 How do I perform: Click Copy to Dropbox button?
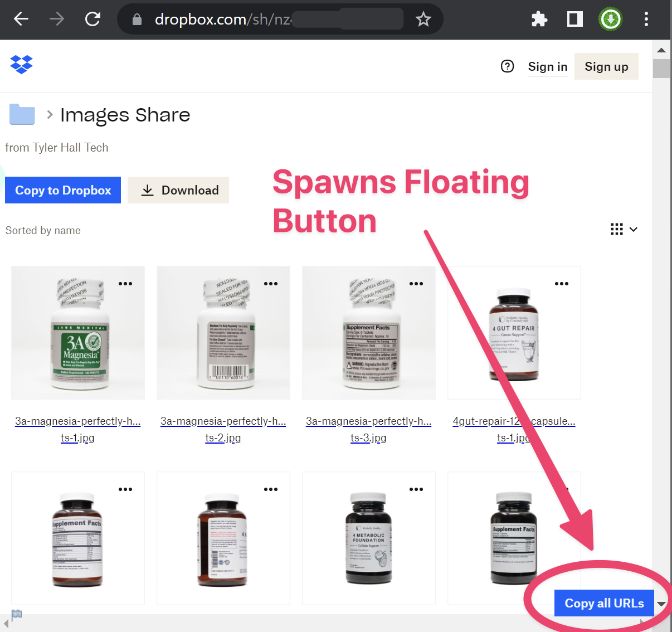pyautogui.click(x=63, y=190)
